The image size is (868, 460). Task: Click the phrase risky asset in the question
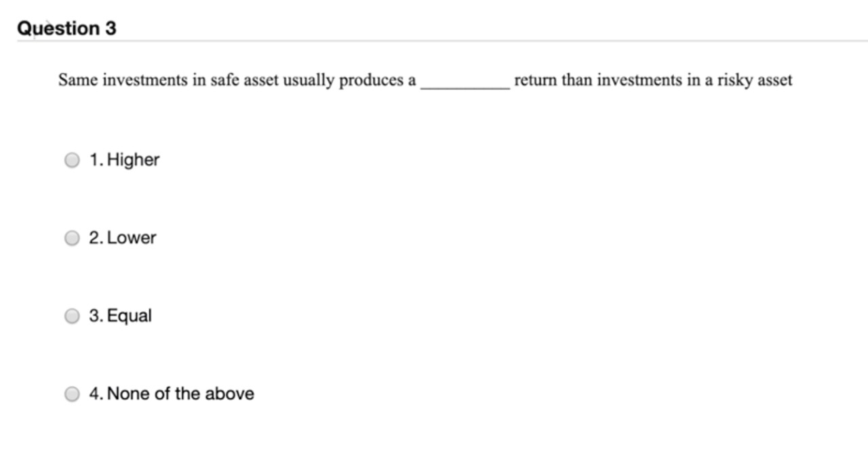(755, 79)
